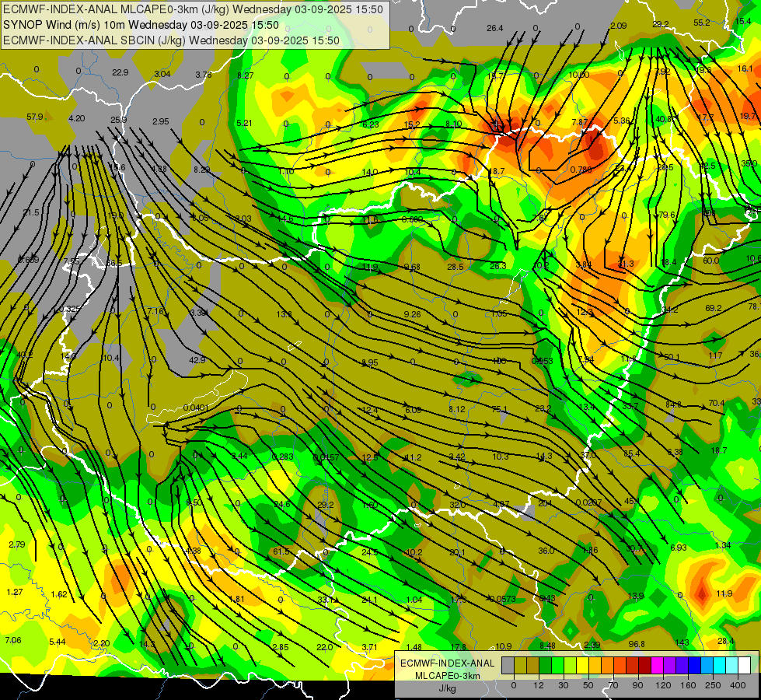Click the map value '26.4'
The width and height of the screenshot is (761, 700).
pyautogui.click(x=495, y=28)
